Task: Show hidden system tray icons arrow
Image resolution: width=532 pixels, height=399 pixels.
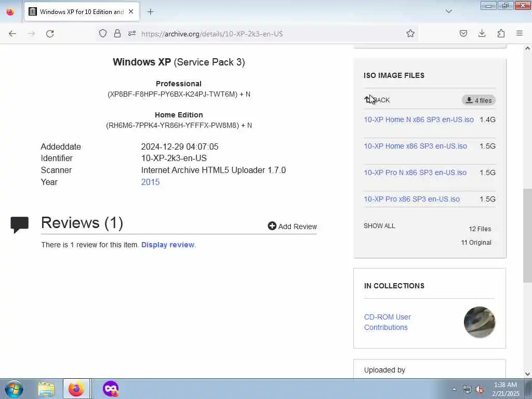Action: pos(454,389)
